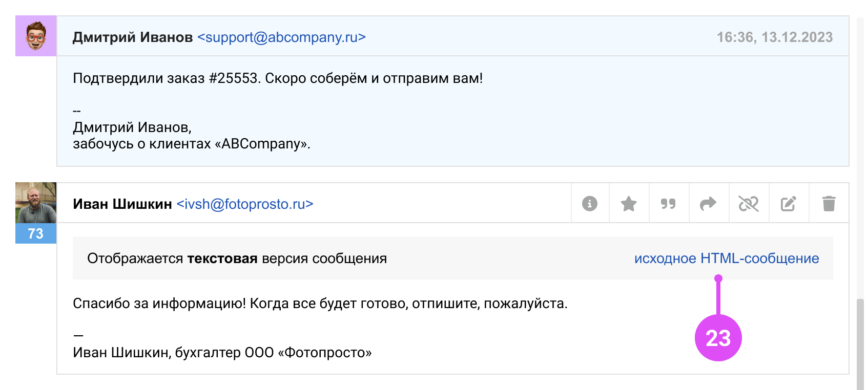Click Ivan Shishkin's profile photo
The height and width of the screenshot is (390, 868).
pos(36,203)
